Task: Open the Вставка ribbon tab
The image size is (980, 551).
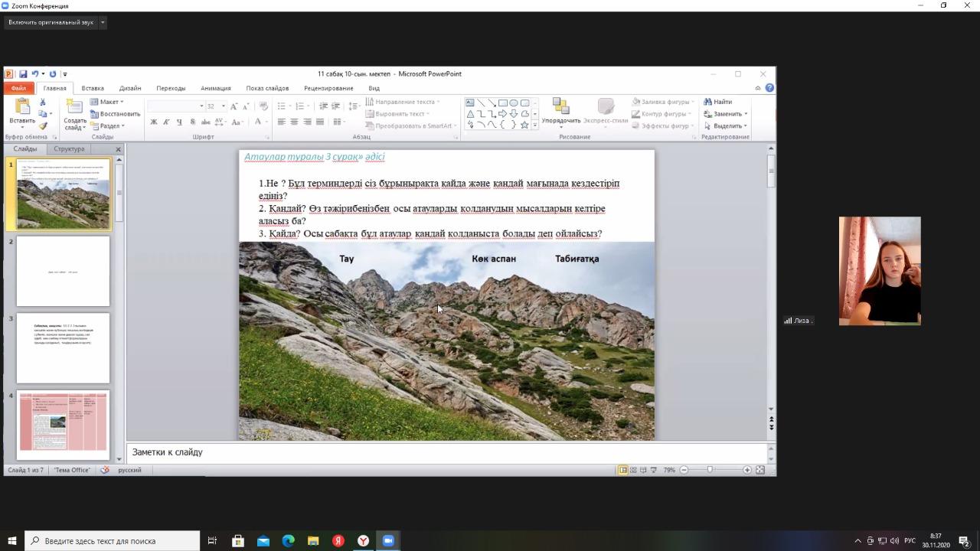Action: (93, 88)
